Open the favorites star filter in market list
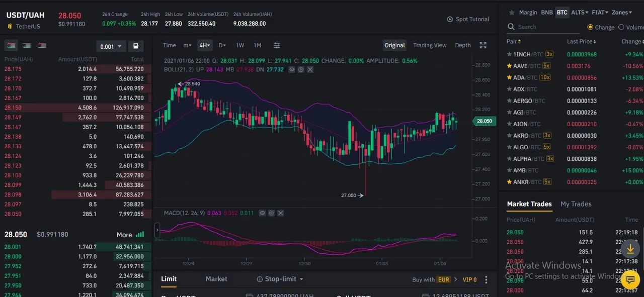The image size is (644, 297). pos(512,13)
